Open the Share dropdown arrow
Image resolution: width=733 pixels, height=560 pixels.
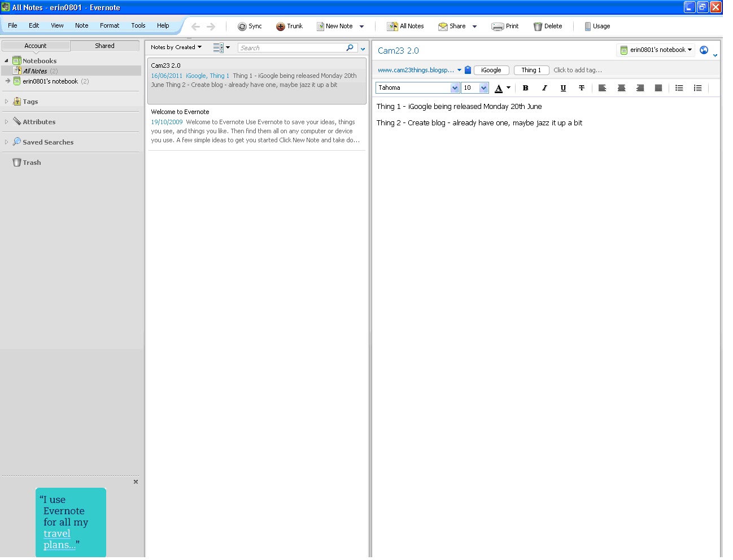(474, 27)
